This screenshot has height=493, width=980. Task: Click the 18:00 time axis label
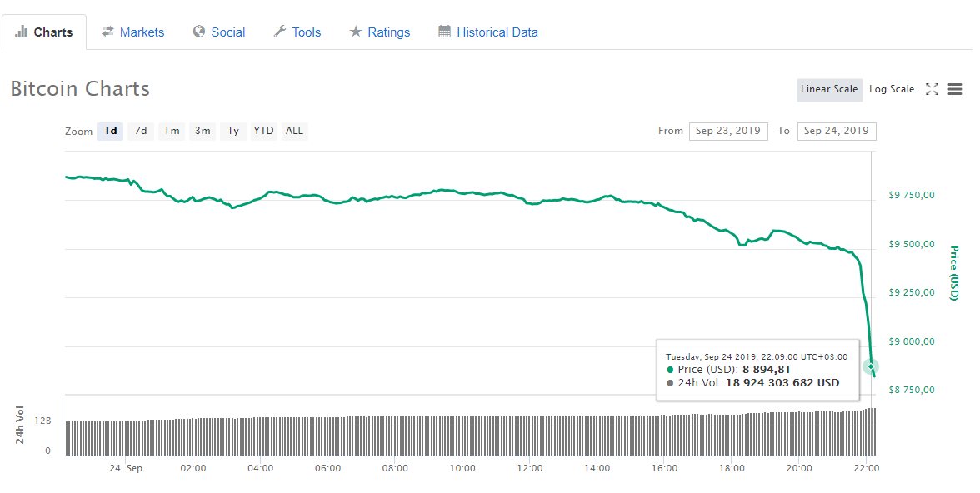click(732, 468)
